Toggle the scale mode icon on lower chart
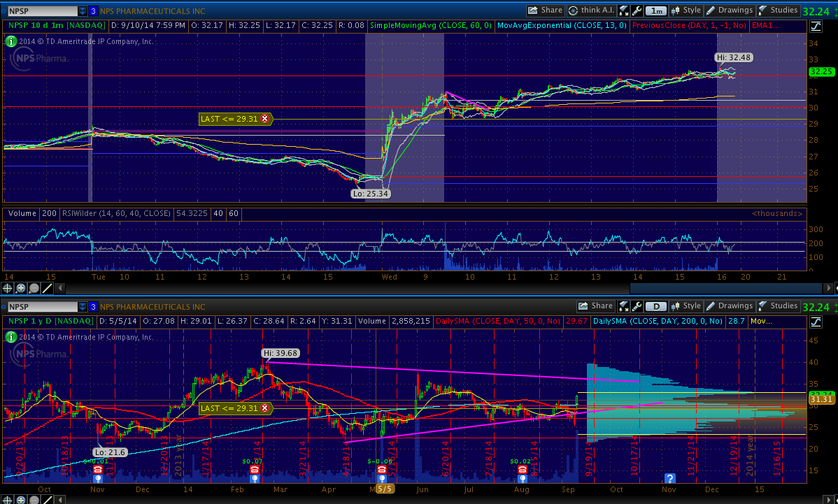Viewport: 838px width, 504px height. [816, 322]
